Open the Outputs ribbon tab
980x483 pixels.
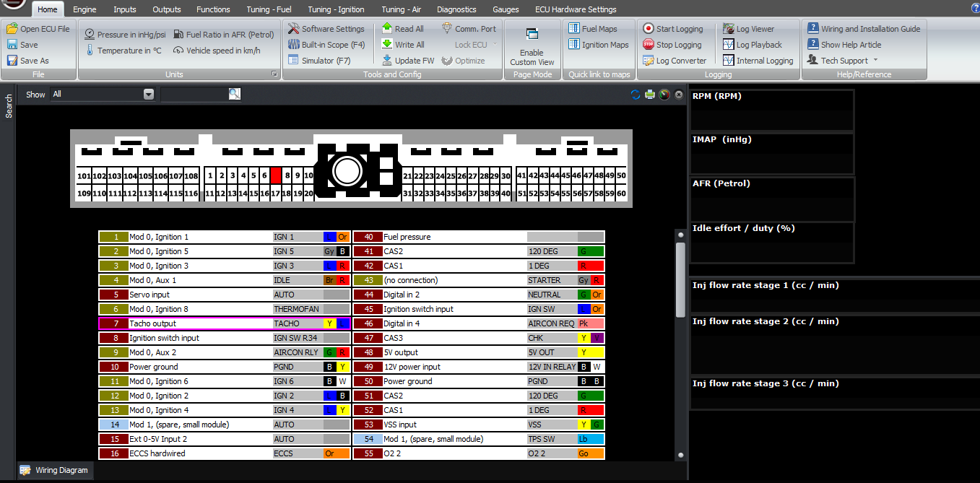(167, 9)
